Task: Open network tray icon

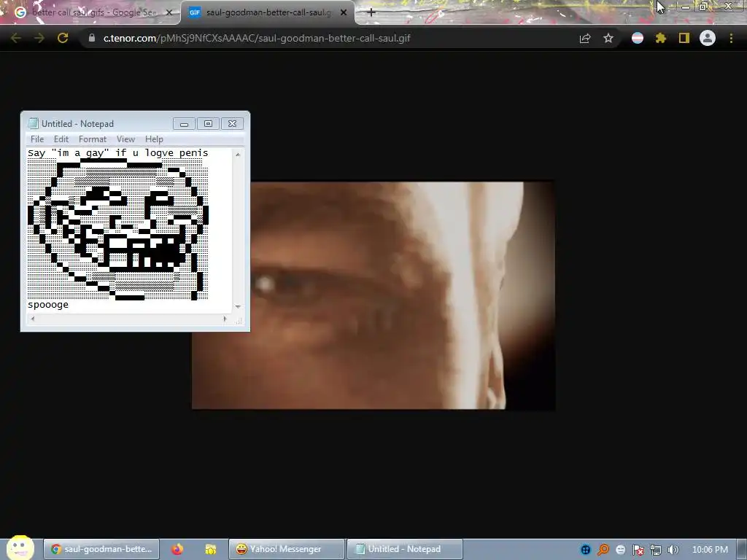Action: click(x=656, y=550)
